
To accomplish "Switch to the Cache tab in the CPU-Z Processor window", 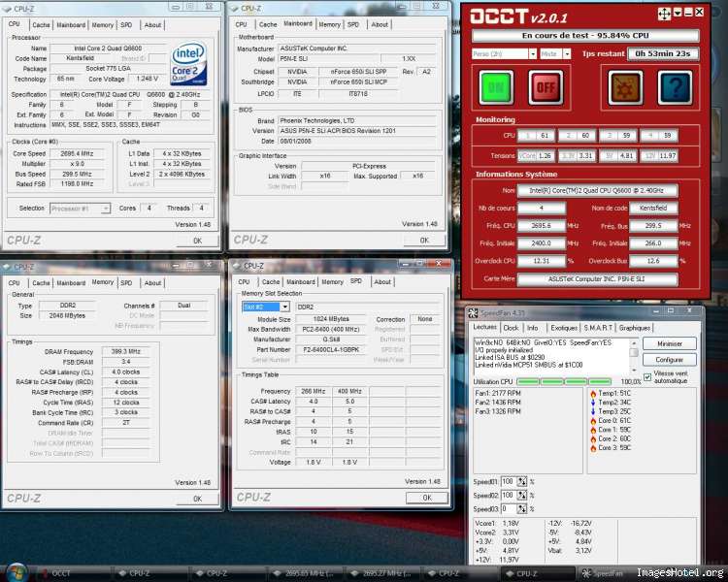I will (x=41, y=25).
